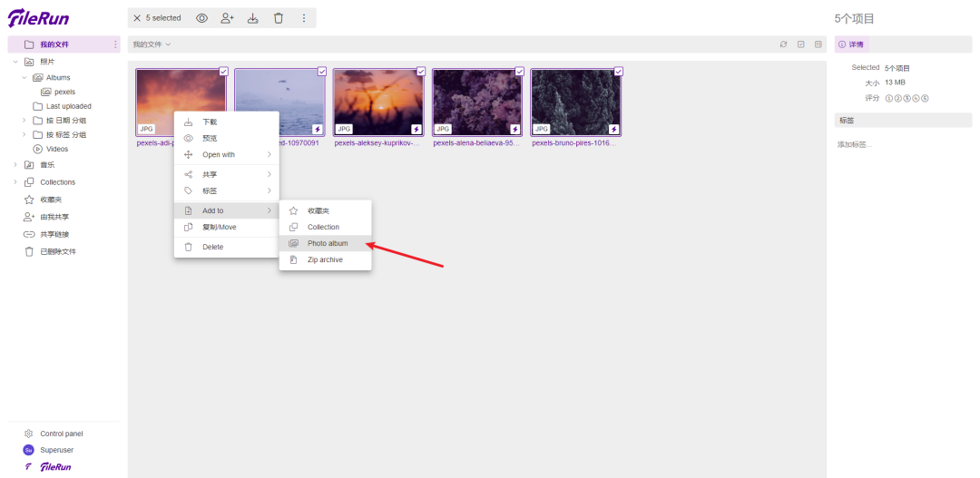Open the Superuser account menu

coord(56,450)
